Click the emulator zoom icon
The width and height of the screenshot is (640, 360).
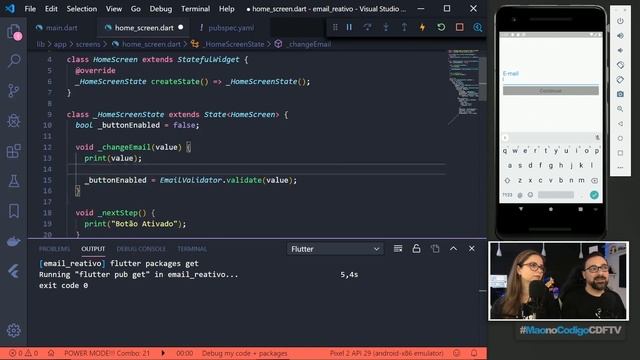click(620, 109)
